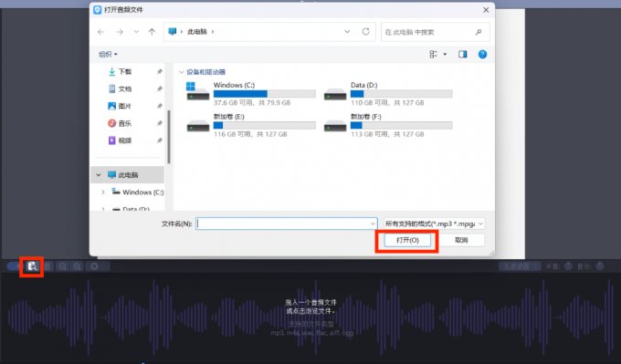Collapse the 设备和驱动器 group chevron
Screen dimensions: 621x364
pyautogui.click(x=182, y=72)
